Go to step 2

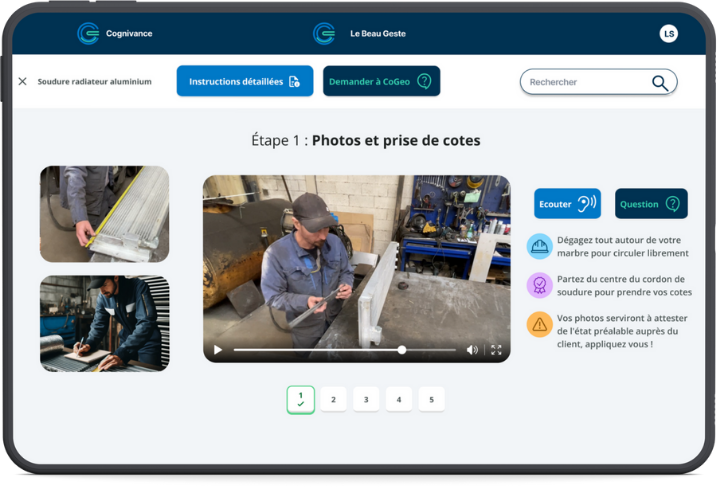click(x=333, y=399)
